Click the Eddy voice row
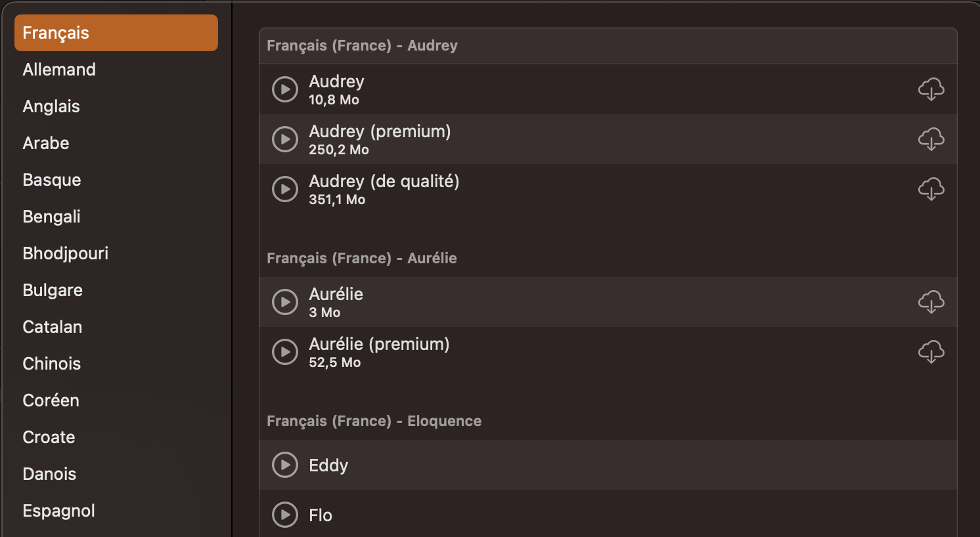This screenshot has width=980, height=537. pyautogui.click(x=591, y=465)
